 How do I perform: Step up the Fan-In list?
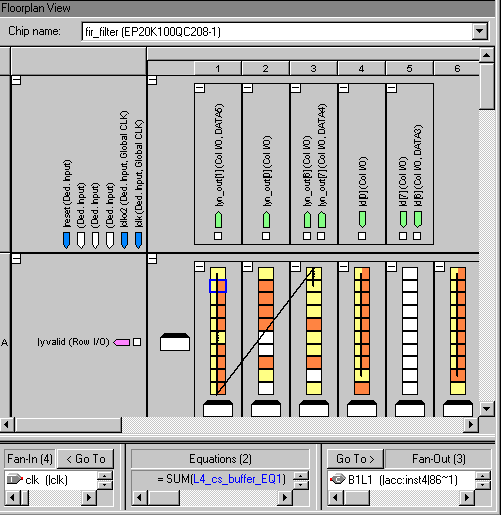point(105,476)
